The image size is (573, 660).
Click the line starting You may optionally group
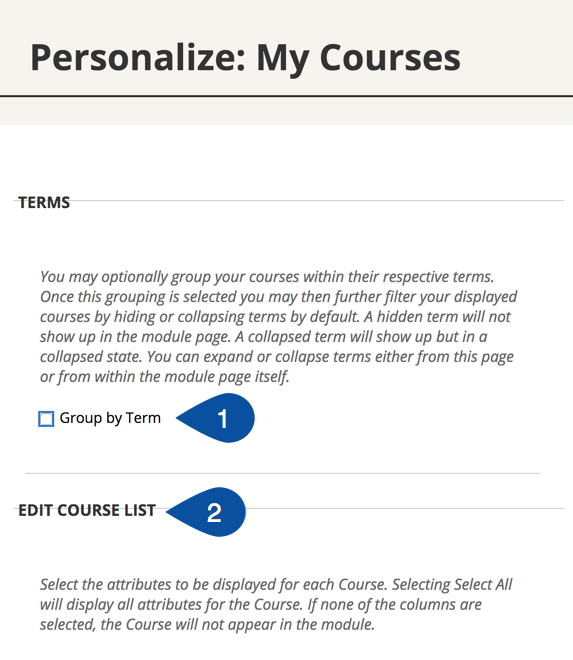pyautogui.click(x=267, y=277)
